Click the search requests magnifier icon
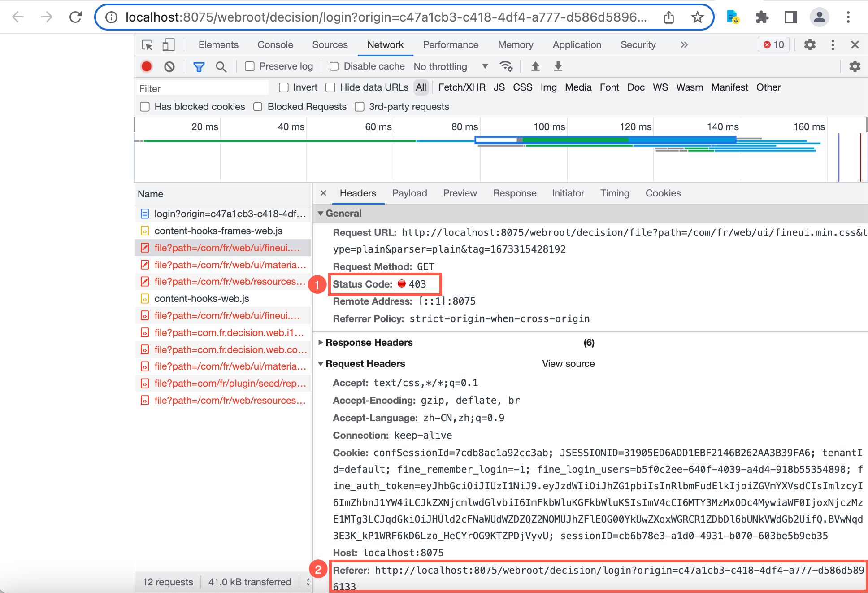The image size is (868, 593). (x=221, y=66)
